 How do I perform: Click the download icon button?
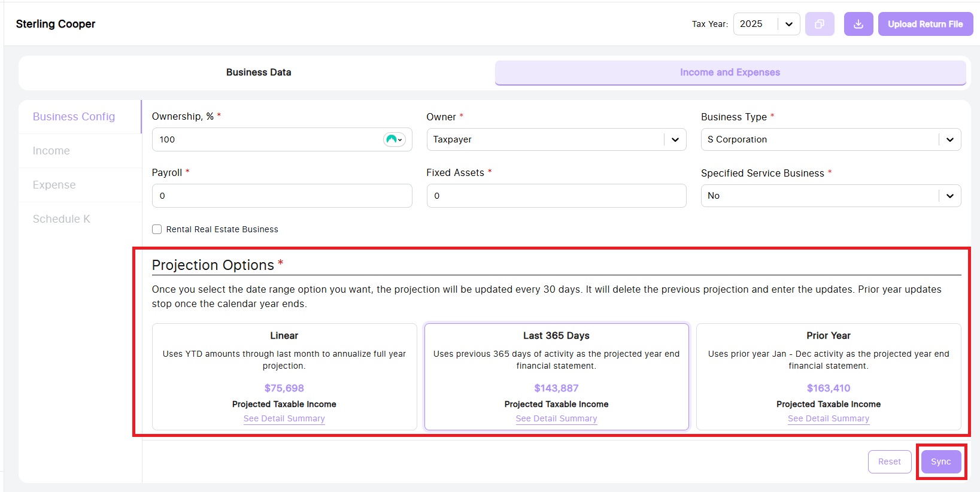click(x=858, y=24)
